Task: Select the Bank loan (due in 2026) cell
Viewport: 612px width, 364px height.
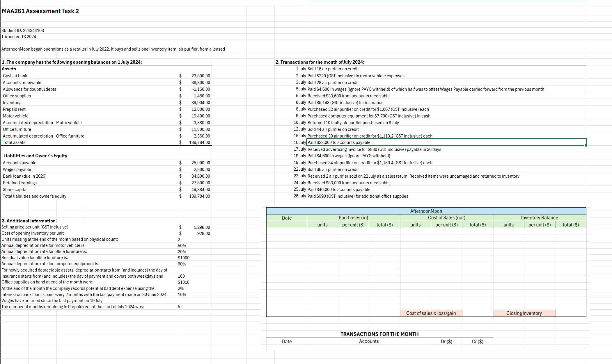Action: pyautogui.click(x=25, y=176)
